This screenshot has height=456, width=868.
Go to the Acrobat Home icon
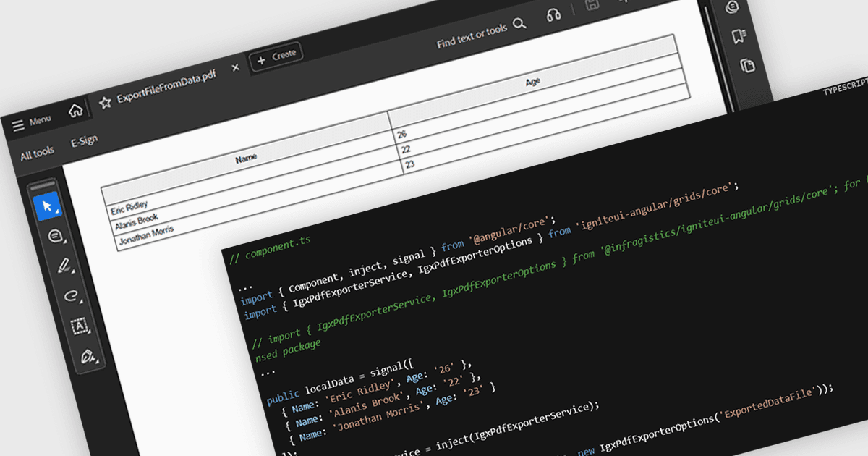click(76, 111)
